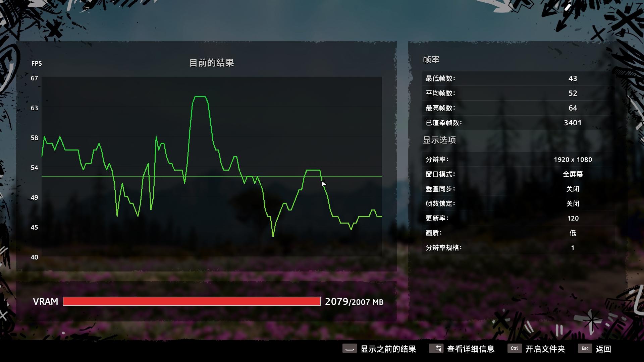Click the detailed info view icon

[x=435, y=349]
